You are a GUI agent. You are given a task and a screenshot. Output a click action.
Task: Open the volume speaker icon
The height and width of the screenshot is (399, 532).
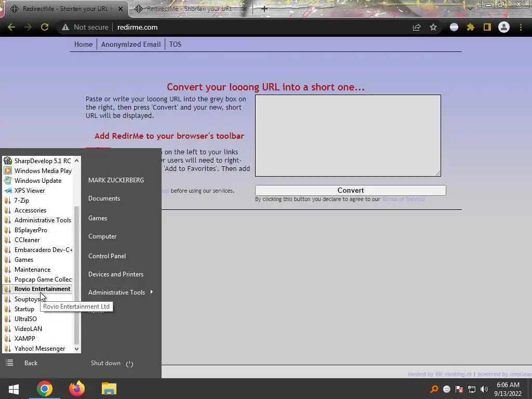tap(484, 389)
